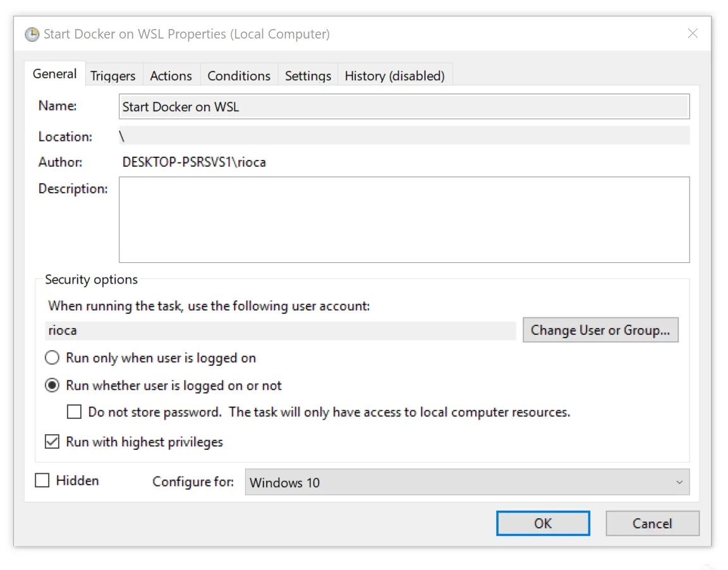Screen dimensions: 728x570
Task: Open the History (disabled) tab
Action: [395, 76]
